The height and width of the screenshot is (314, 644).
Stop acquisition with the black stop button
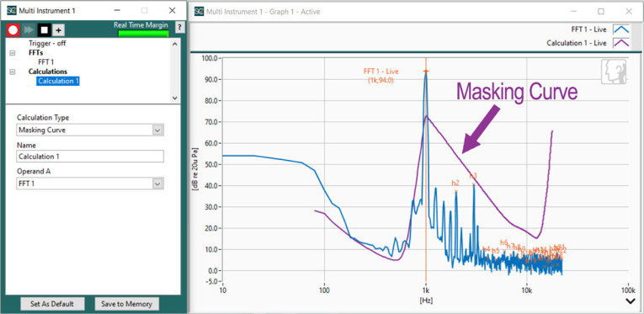click(44, 30)
